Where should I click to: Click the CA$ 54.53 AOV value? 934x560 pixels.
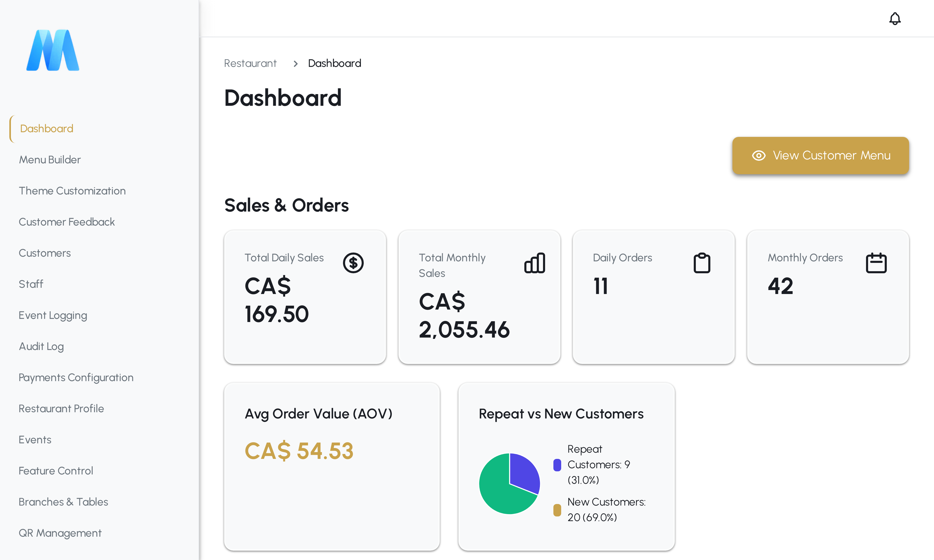pyautogui.click(x=299, y=451)
